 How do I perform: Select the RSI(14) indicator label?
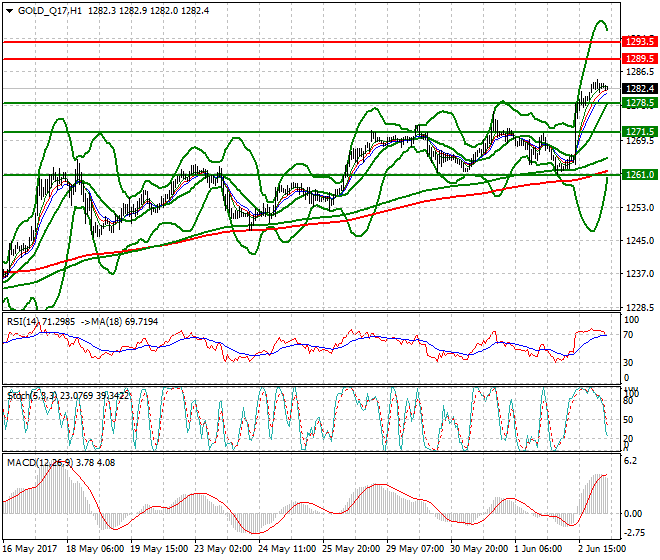coord(22,322)
